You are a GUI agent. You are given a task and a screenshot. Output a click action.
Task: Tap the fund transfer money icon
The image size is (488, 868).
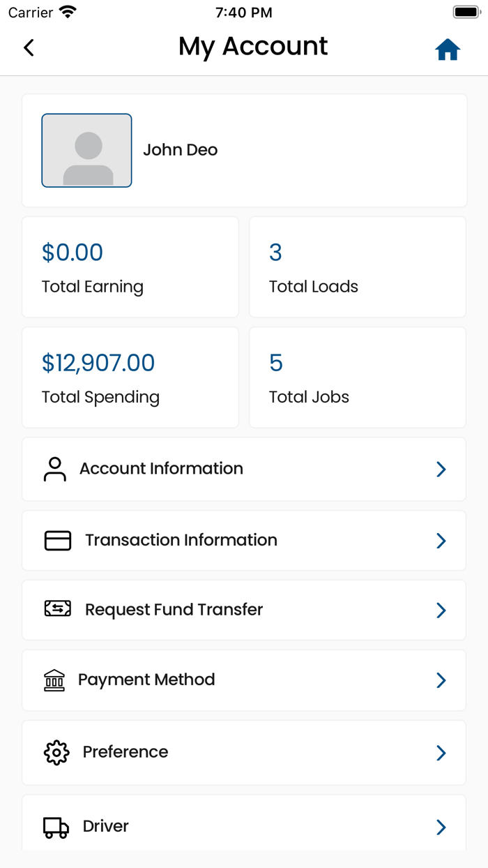coord(58,610)
